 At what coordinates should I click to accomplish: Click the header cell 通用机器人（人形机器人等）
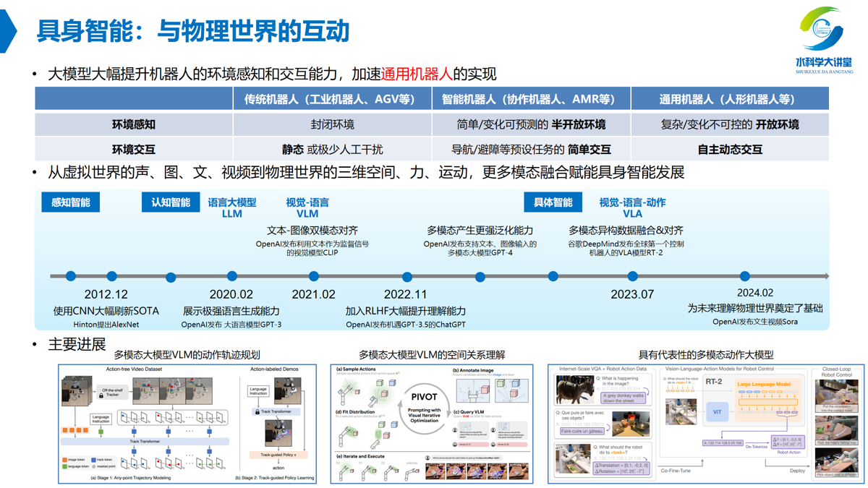730,99
